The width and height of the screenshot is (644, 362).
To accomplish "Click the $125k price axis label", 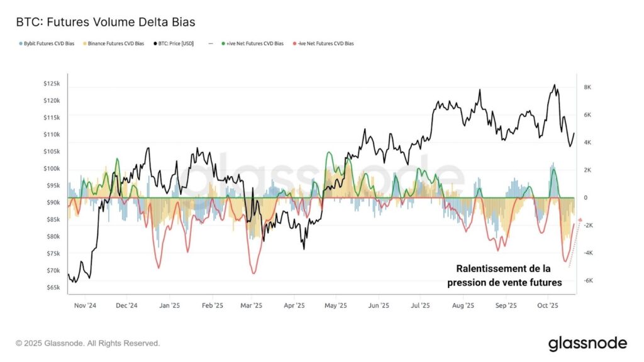I will [52, 84].
